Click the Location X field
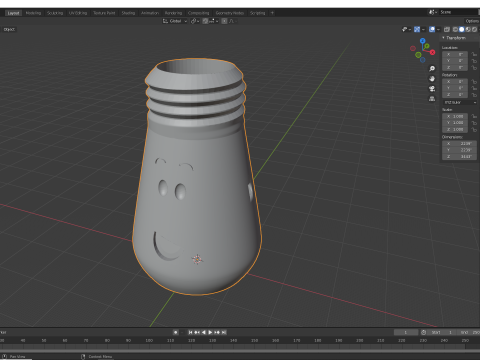This screenshot has height=360, width=480. tap(455, 54)
